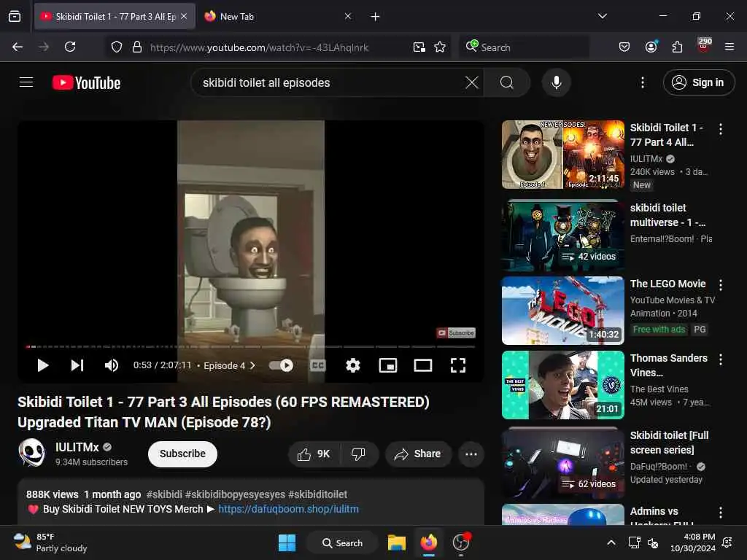The image size is (747, 560).
Task: Submit the YouTube search with magnifier
Action: click(507, 82)
